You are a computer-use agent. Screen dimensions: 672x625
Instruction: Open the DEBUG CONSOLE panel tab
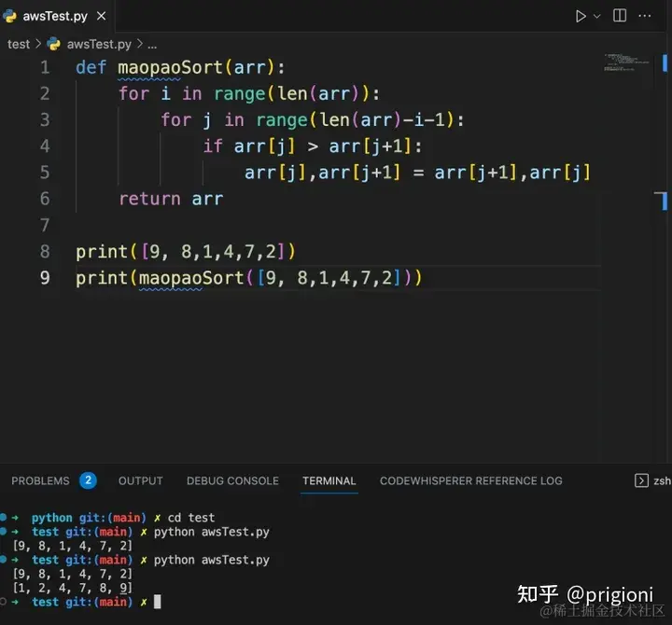pyautogui.click(x=232, y=480)
